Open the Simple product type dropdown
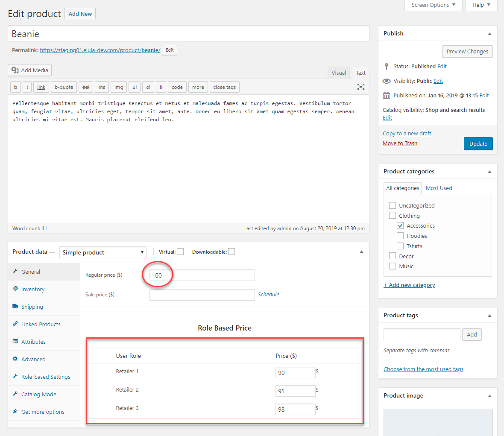Image resolution: width=504 pixels, height=436 pixels. tap(103, 252)
